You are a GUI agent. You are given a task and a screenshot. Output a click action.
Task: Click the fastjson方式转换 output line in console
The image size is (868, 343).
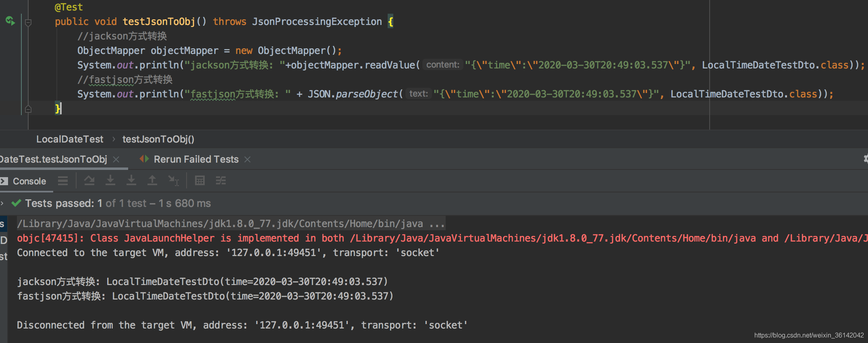point(205,296)
